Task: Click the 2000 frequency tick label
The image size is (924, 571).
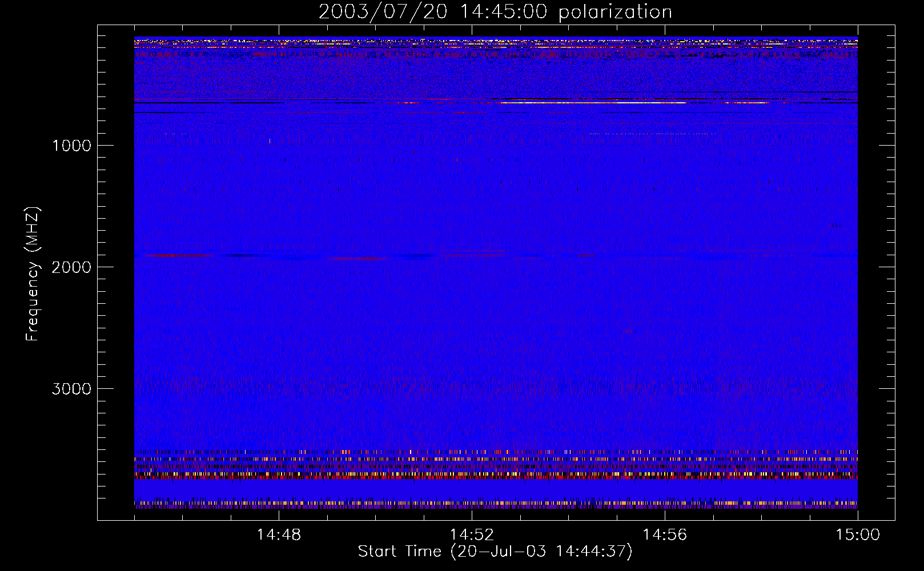Action: point(71,267)
